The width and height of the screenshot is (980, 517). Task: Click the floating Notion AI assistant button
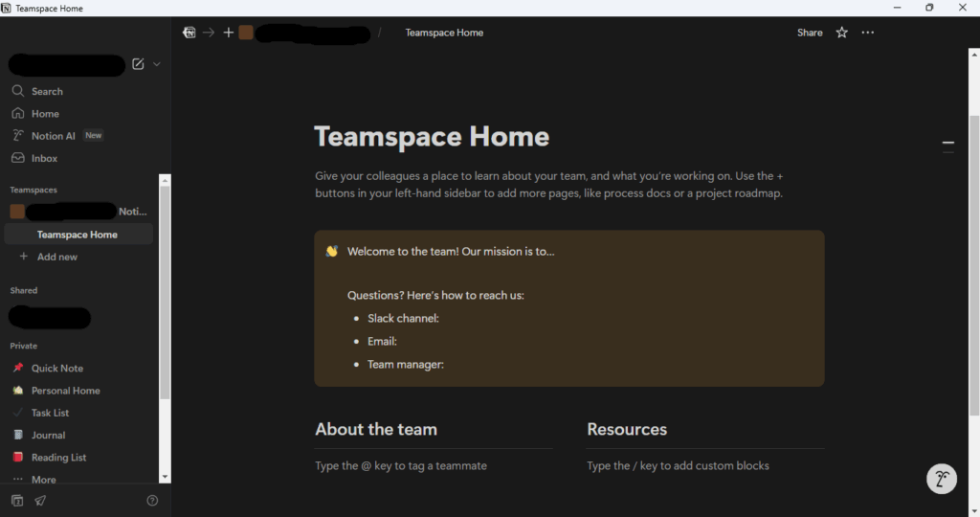[x=942, y=480]
